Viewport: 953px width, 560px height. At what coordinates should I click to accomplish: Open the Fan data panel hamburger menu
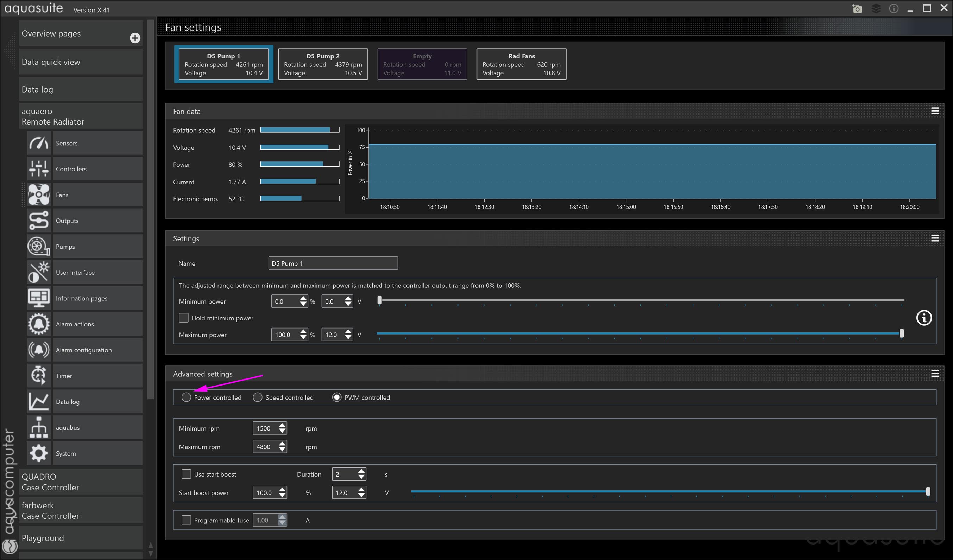[x=935, y=111]
